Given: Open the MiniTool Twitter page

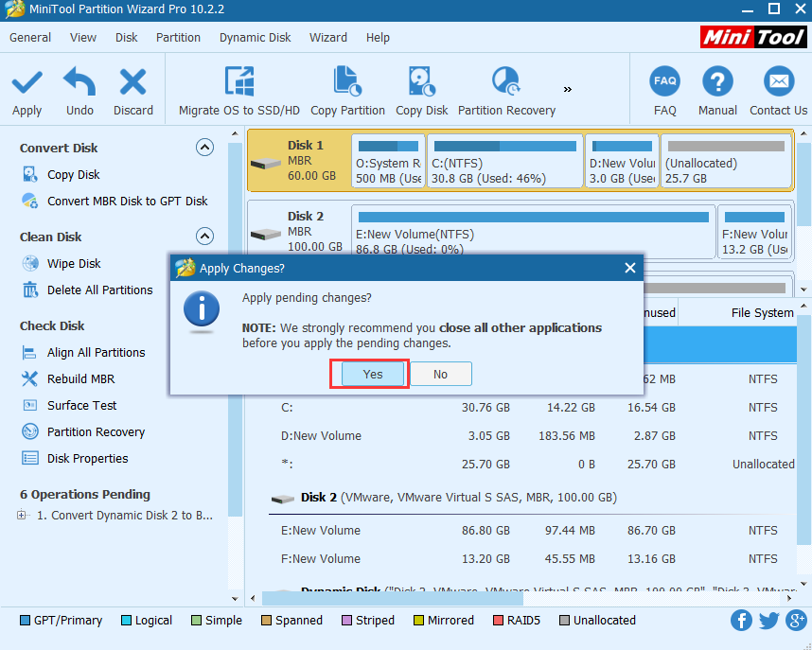Looking at the screenshot, I should 769,621.
